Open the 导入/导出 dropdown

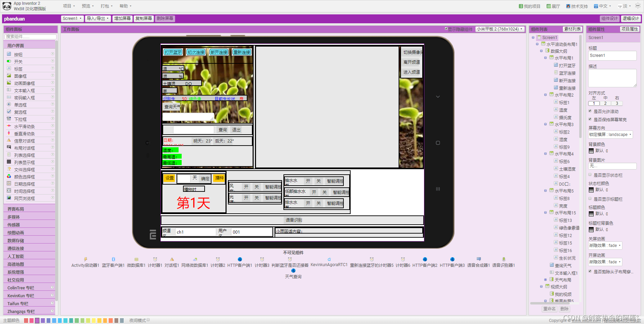[x=98, y=18]
